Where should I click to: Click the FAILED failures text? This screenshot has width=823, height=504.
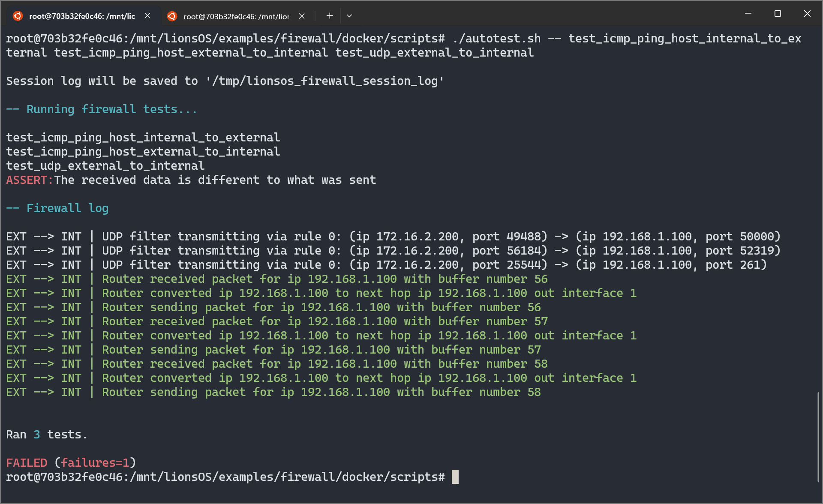click(x=71, y=462)
